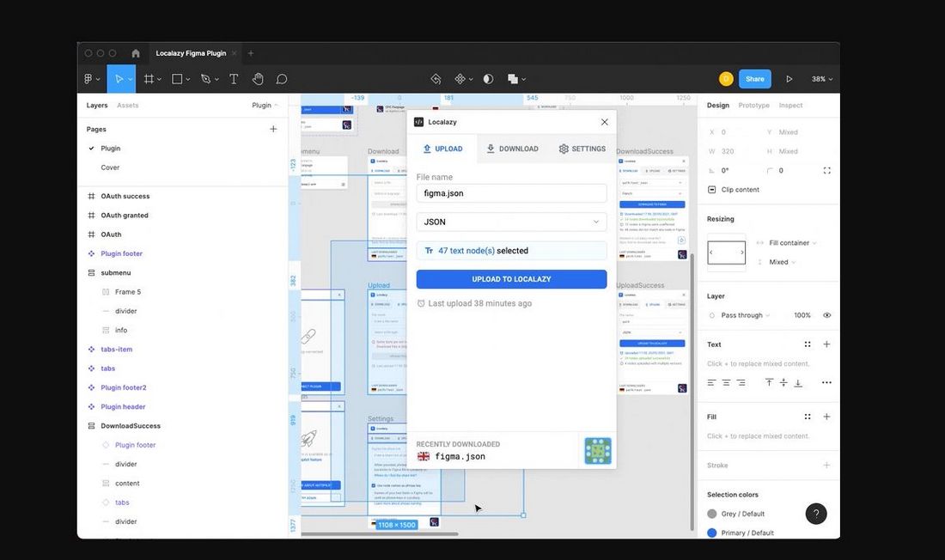Open the Mixed vertical resizing dropdown
Viewport: 945px width, 560px height.
[x=783, y=262]
